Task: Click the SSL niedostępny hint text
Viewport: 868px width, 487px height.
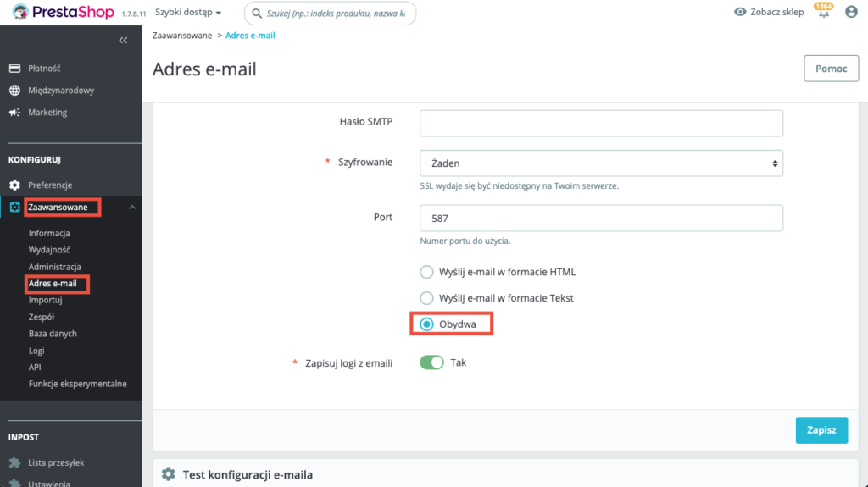Action: [520, 186]
